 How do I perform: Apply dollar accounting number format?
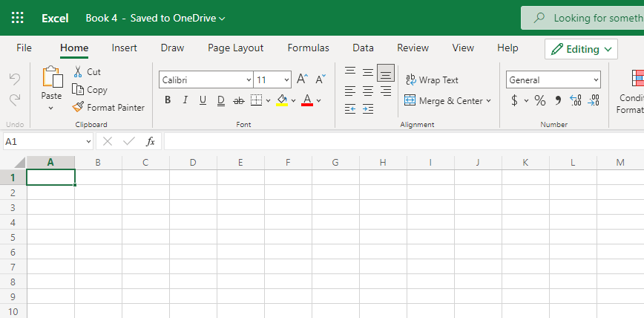tap(514, 100)
